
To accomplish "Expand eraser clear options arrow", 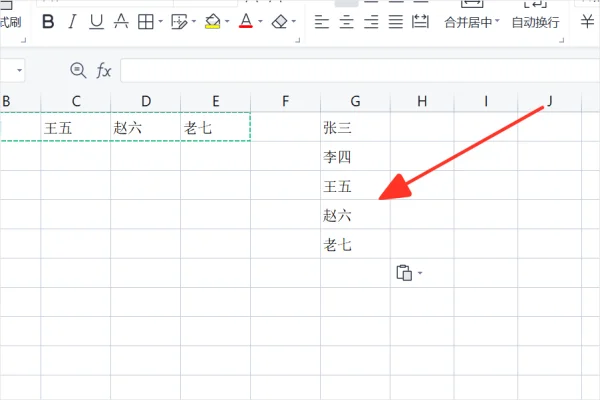I will pos(294,21).
